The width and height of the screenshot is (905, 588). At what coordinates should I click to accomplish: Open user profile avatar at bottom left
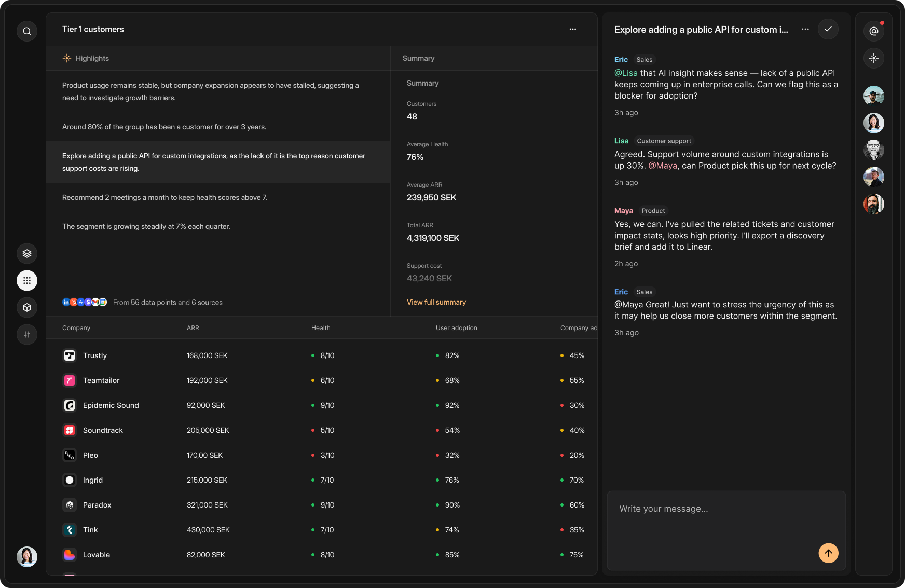tap(27, 557)
